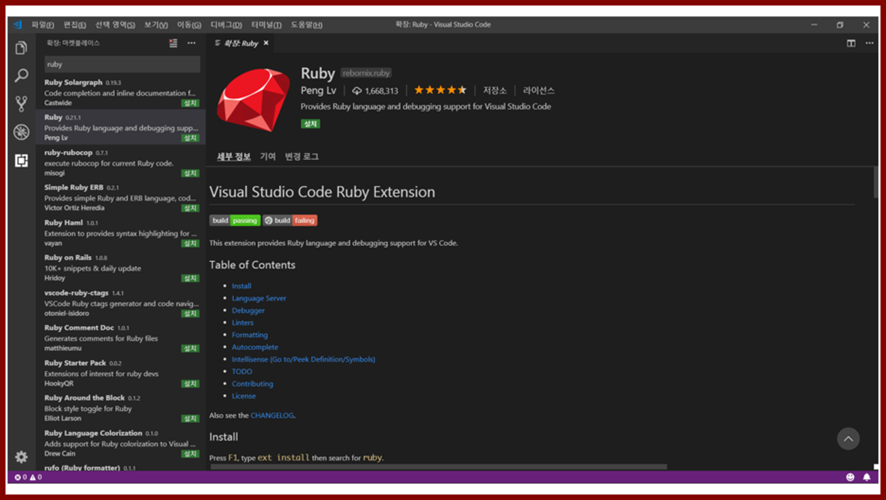
Task: Click the extensions search field containing ruby
Action: coord(122,64)
